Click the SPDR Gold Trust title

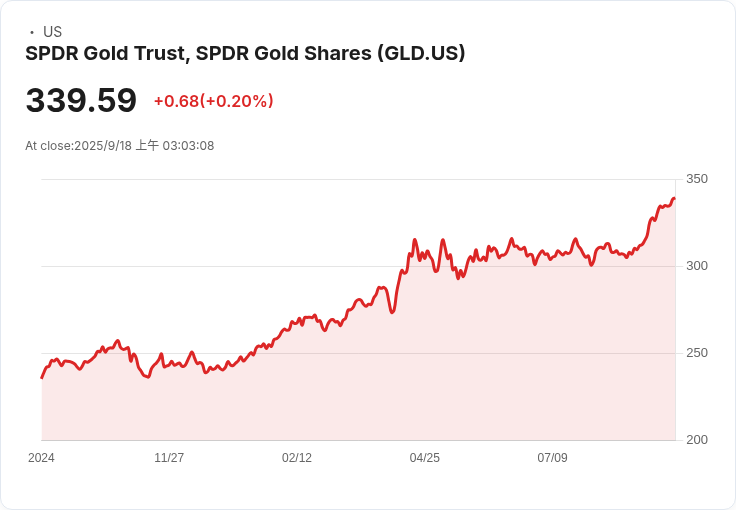pos(245,53)
